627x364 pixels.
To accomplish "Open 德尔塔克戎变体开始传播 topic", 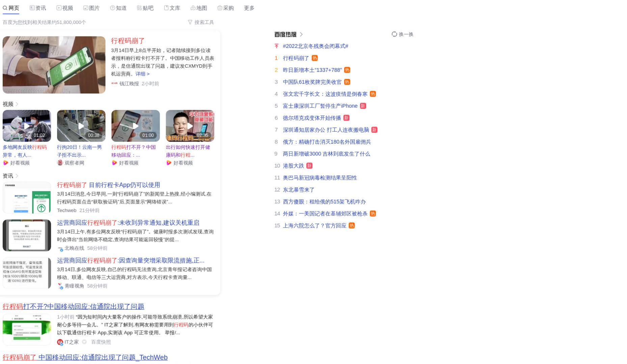I will (x=312, y=118).
